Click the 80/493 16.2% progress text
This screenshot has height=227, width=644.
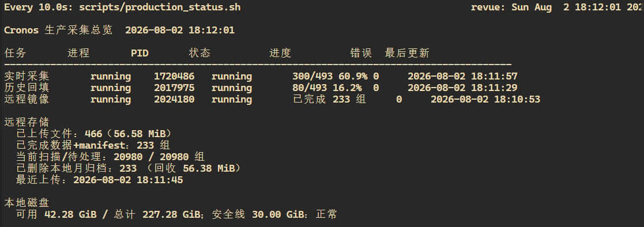coord(327,88)
